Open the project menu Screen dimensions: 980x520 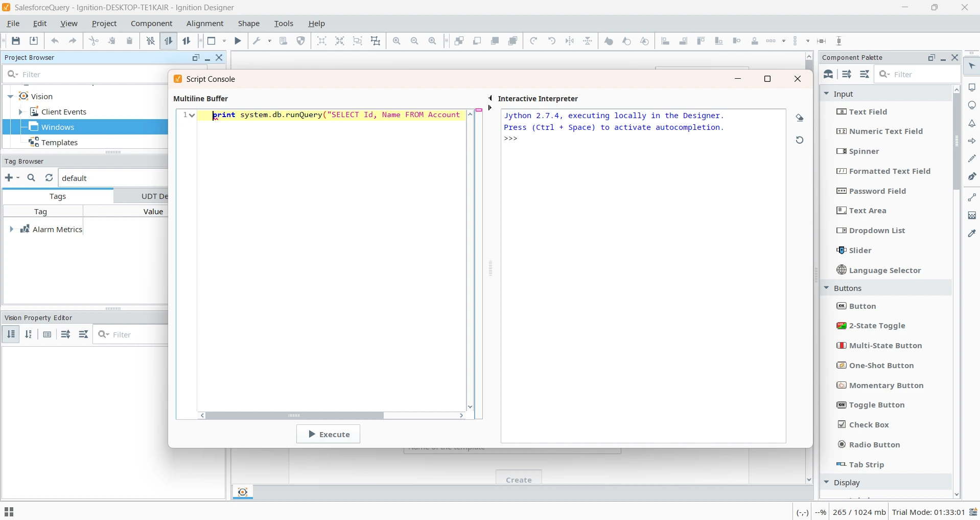click(x=105, y=24)
